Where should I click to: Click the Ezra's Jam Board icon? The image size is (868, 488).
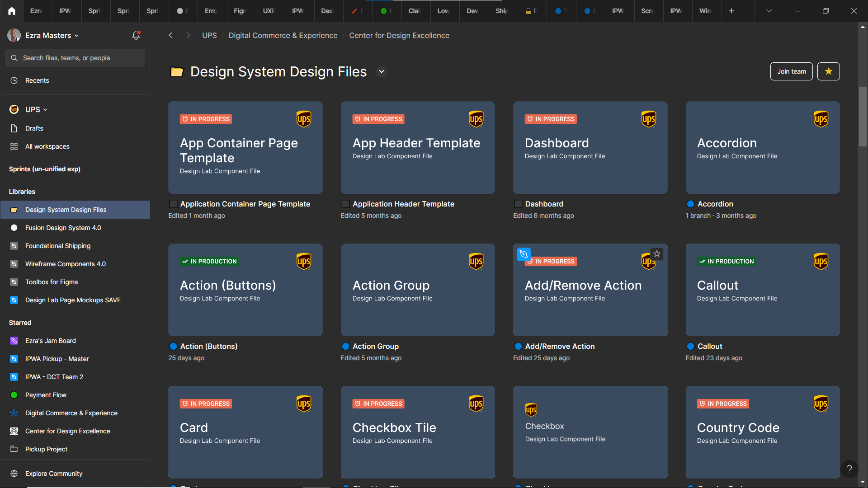coord(14,341)
